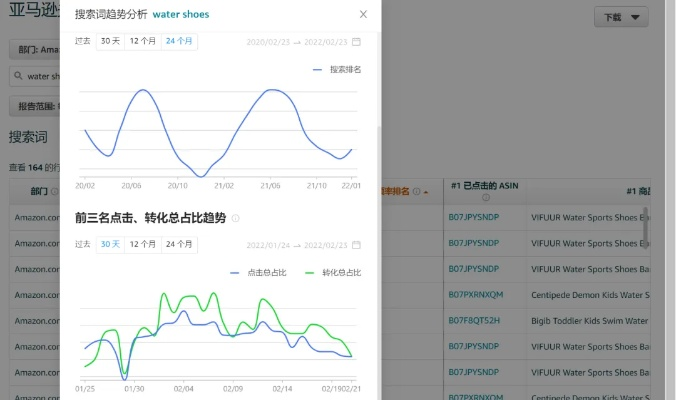The image size is (676, 400).
Task: Select 24 months for search rank chart
Action: 179,42
